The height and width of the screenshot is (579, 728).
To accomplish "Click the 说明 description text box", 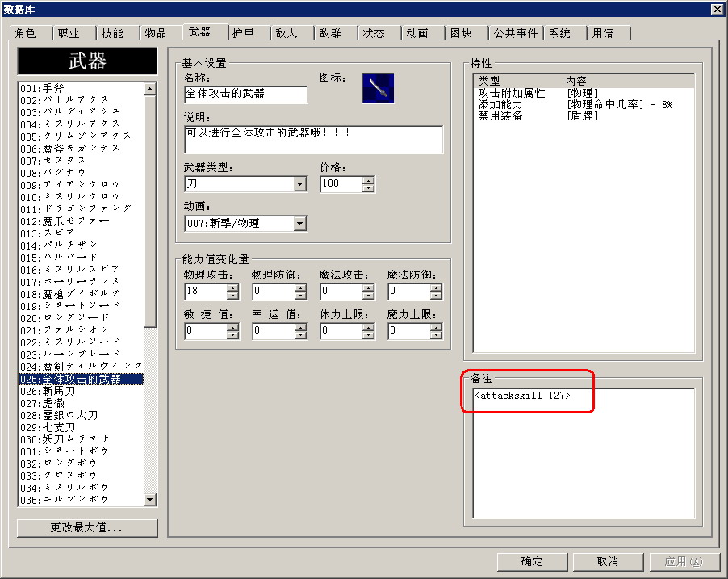I will 313,139.
